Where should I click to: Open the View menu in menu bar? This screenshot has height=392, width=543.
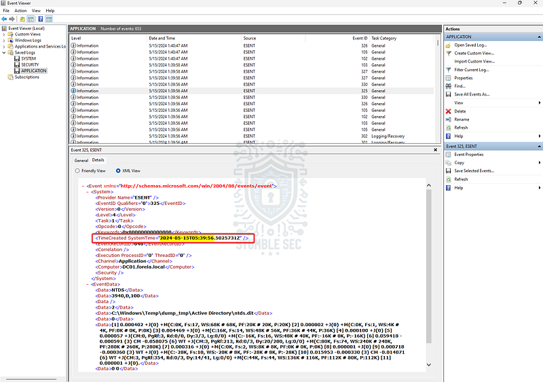[36, 11]
